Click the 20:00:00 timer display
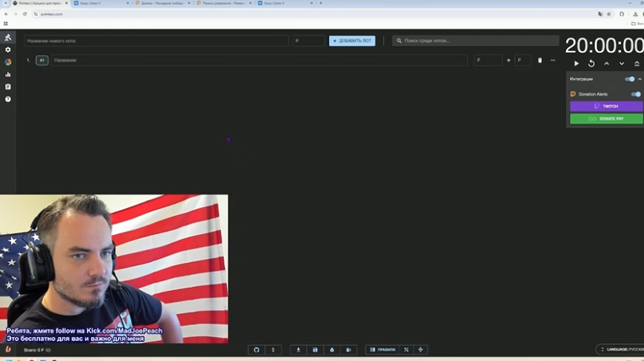 tap(604, 45)
